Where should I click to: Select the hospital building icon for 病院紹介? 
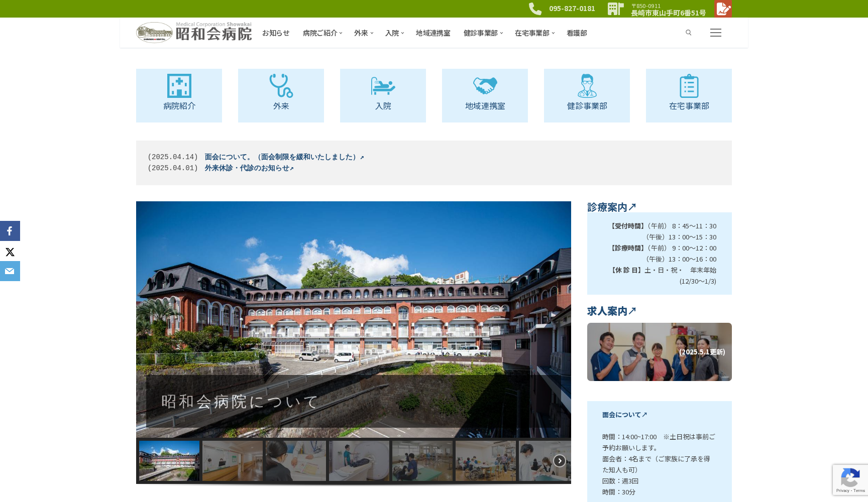179,86
